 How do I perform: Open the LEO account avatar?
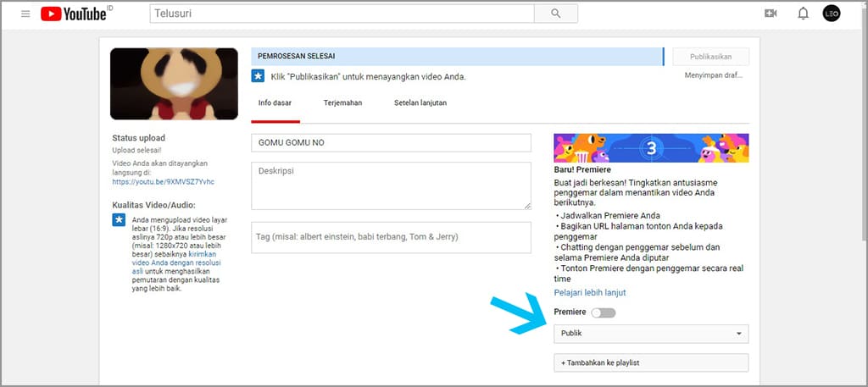832,14
